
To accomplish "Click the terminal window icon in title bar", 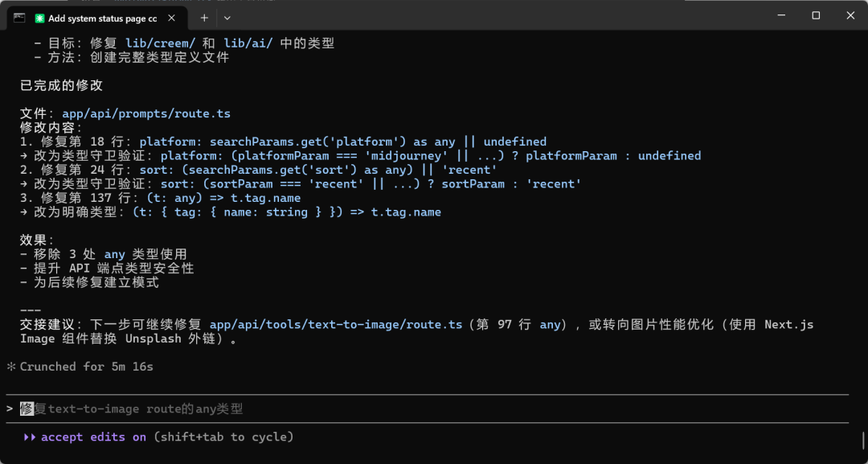I will [x=19, y=17].
